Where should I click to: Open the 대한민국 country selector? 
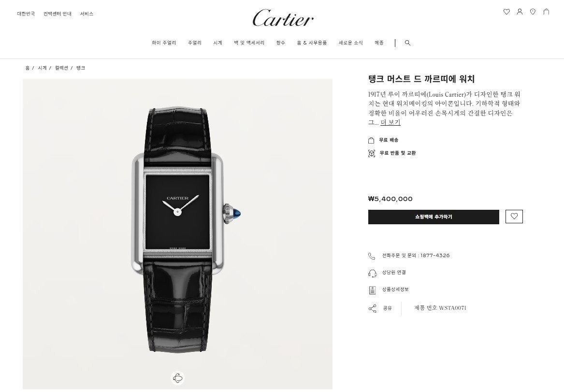26,14
